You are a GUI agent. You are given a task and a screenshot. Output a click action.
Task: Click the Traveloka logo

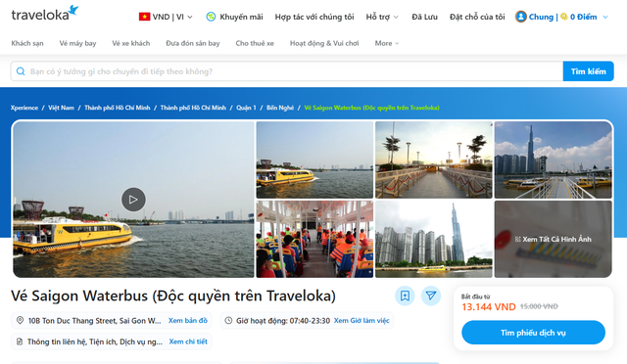[x=45, y=14]
